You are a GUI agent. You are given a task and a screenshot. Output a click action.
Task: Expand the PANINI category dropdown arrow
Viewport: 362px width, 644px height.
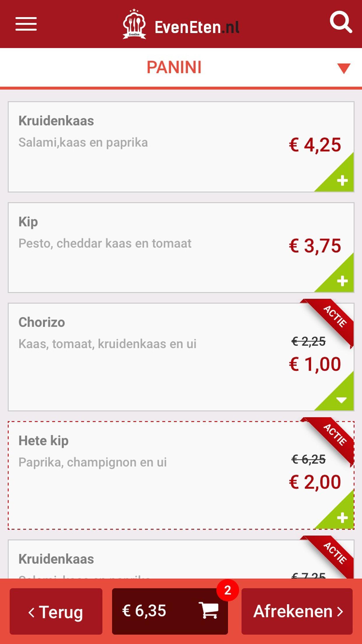[344, 68]
